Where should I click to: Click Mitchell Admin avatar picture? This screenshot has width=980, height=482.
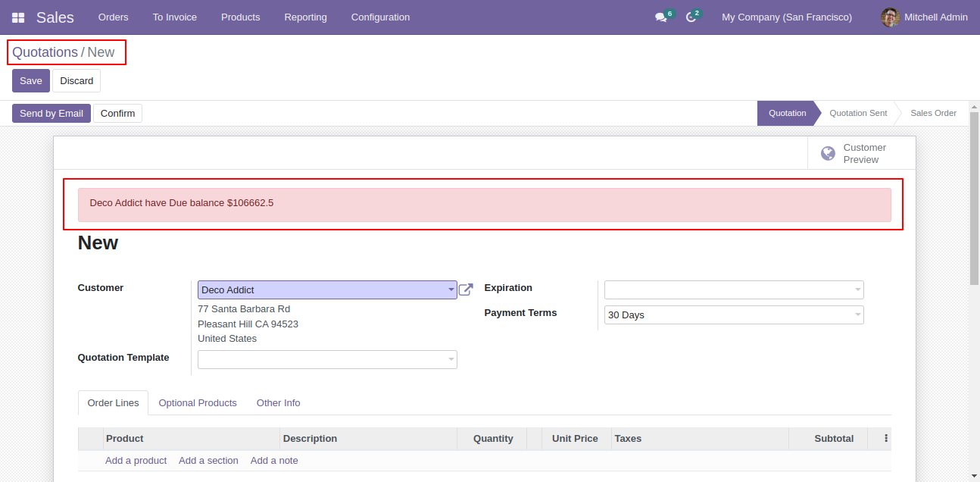(891, 17)
